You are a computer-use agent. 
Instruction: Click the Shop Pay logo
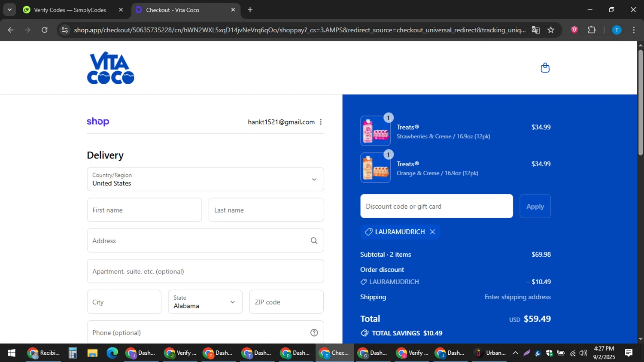pyautogui.click(x=98, y=122)
